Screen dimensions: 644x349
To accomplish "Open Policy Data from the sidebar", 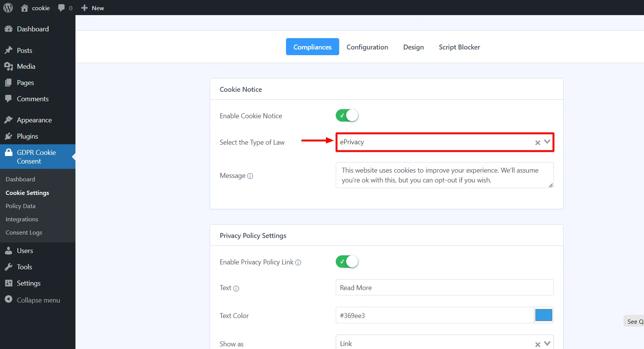I will 20,206.
